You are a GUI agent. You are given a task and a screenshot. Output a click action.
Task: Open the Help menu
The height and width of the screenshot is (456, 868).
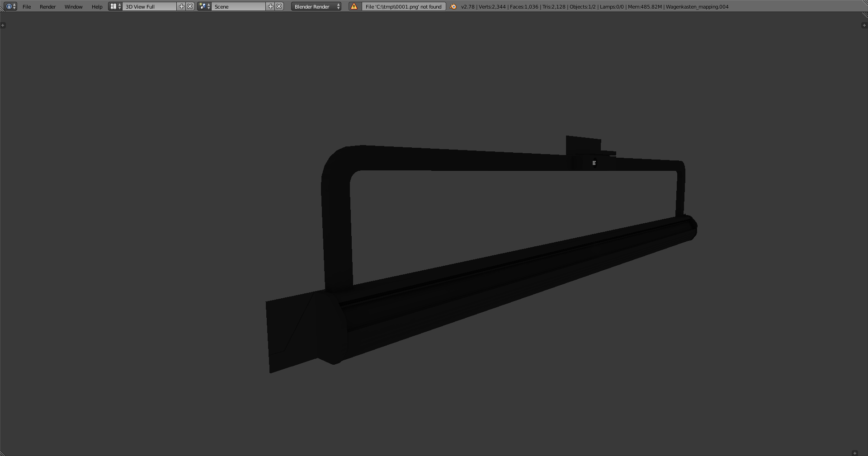97,7
